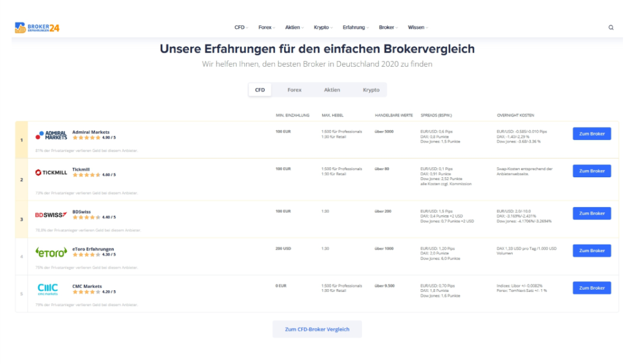Click the '78,8% der Privatanleger' risk warning
The image size is (634, 364).
coord(88,230)
